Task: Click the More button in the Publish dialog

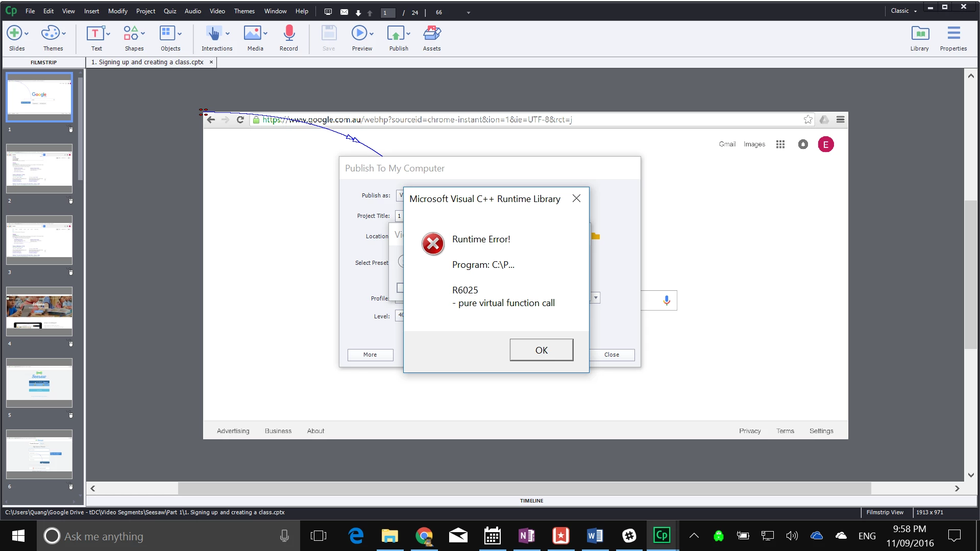Action: pos(370,355)
